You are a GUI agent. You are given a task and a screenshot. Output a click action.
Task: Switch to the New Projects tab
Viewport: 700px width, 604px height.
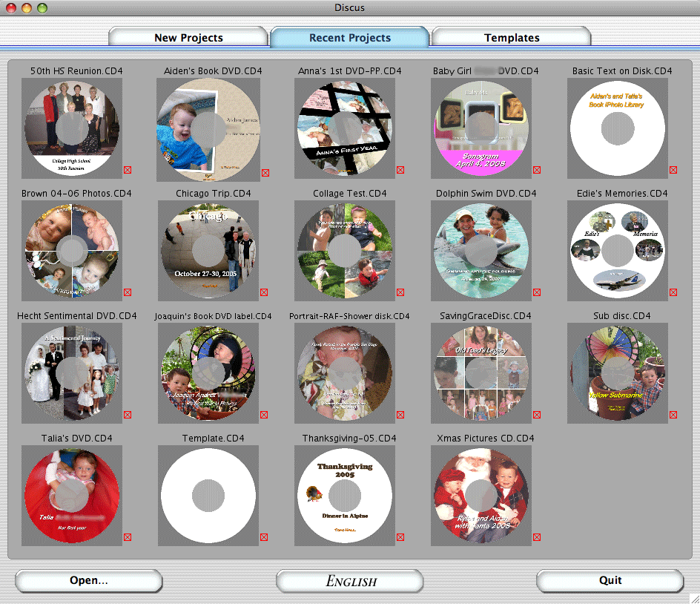[x=188, y=37]
